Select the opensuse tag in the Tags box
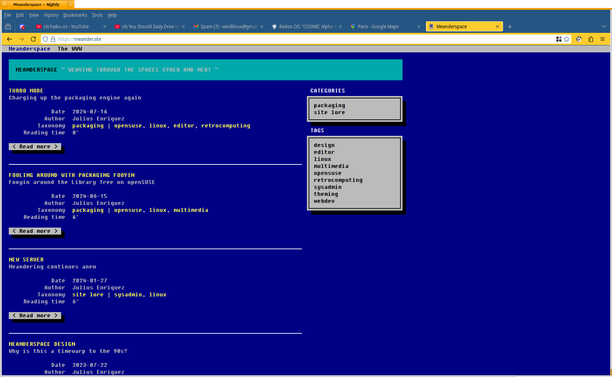This screenshot has width=612, height=377. 327,173
